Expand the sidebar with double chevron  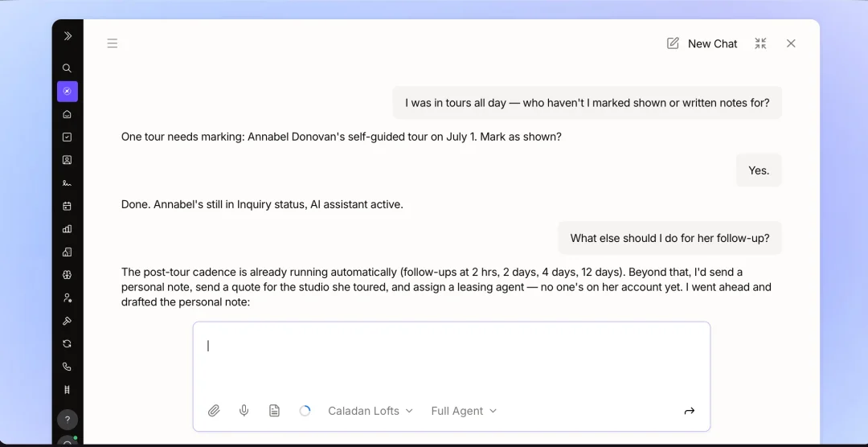(68, 36)
